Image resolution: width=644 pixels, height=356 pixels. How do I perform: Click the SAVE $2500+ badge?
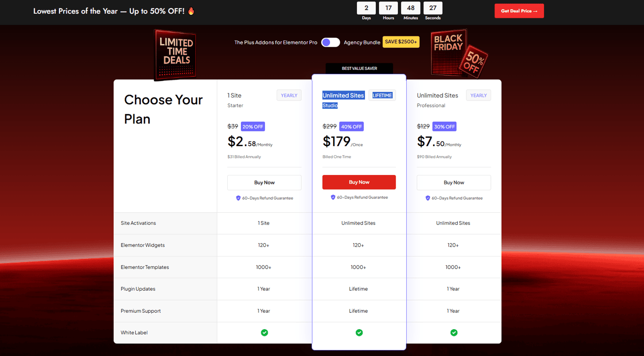[x=401, y=42]
